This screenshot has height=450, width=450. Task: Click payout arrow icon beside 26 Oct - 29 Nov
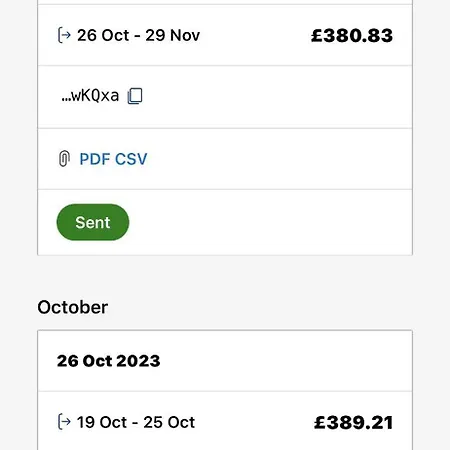pos(64,35)
